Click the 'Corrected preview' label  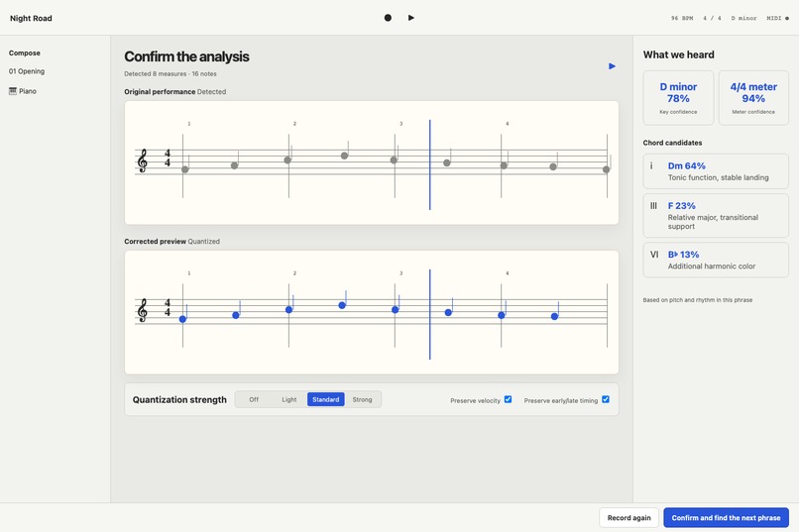pos(155,242)
